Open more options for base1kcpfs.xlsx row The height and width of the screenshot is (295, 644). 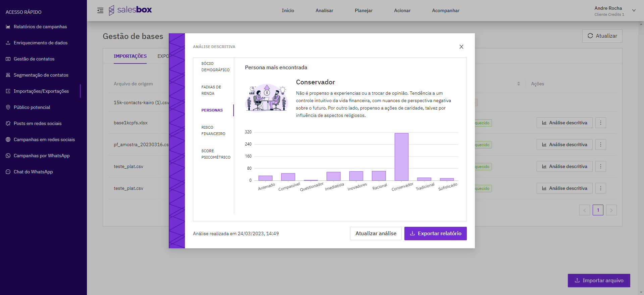coord(600,123)
